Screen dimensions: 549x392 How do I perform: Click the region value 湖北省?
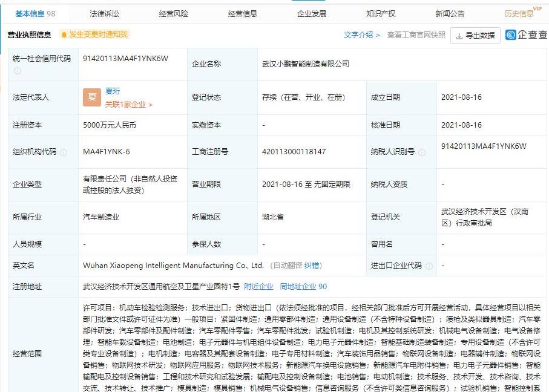click(273, 217)
